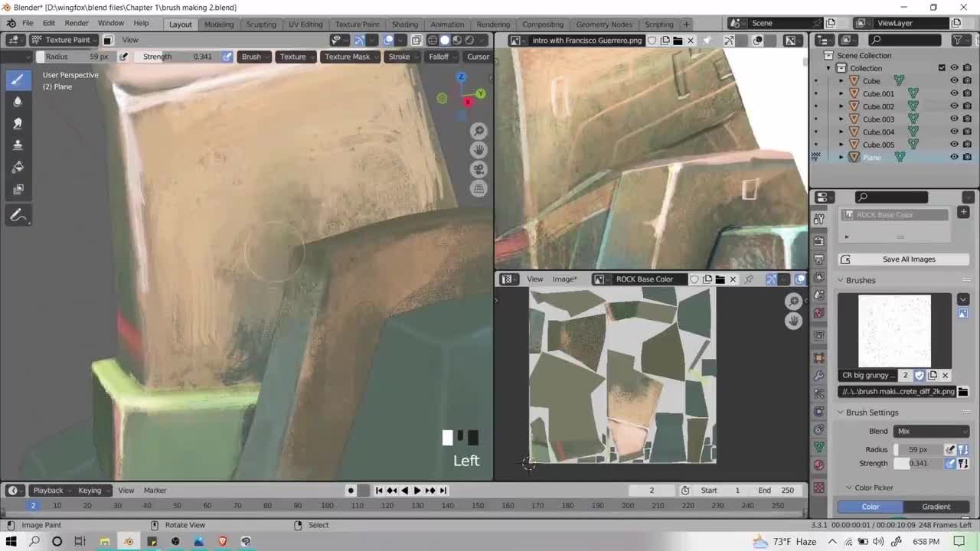Click the zoom magnifier in ROCK Base Color editor
980x551 pixels.
(793, 302)
